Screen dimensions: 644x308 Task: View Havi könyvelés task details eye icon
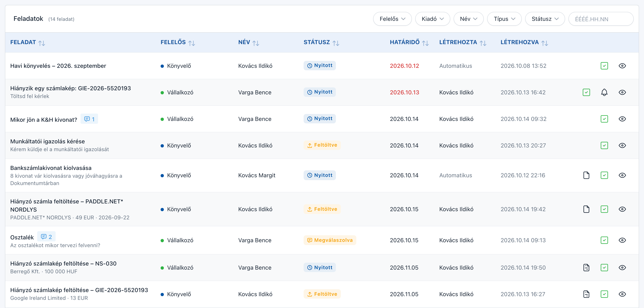tap(622, 66)
